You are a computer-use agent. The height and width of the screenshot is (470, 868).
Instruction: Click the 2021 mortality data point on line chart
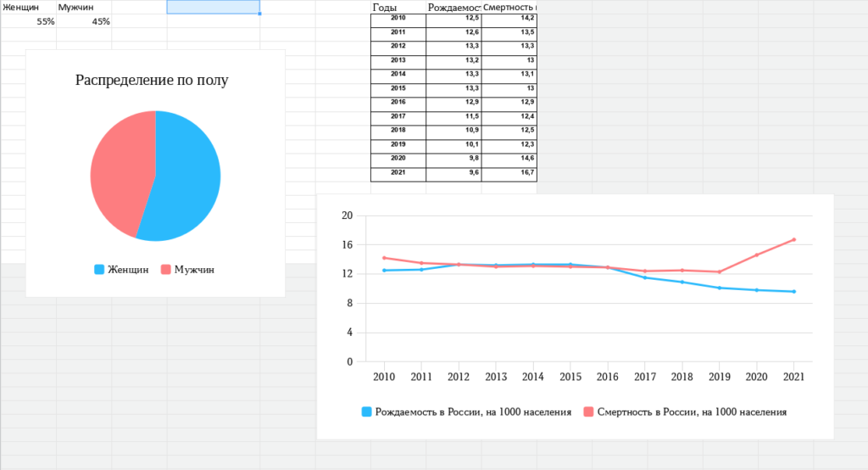click(794, 239)
